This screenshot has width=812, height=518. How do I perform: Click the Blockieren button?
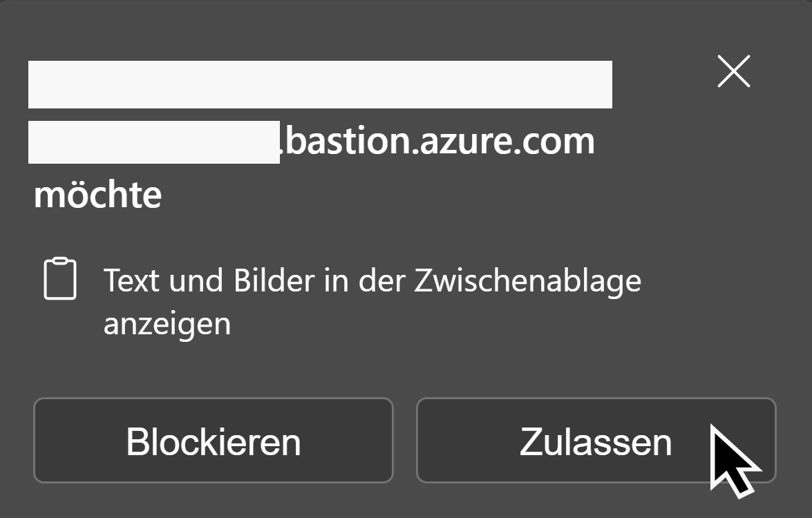click(213, 441)
